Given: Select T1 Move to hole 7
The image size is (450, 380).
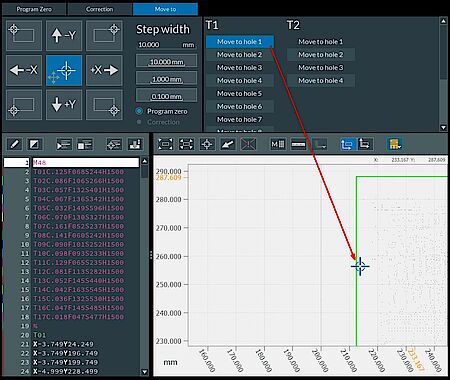Looking at the screenshot, I should [x=240, y=119].
